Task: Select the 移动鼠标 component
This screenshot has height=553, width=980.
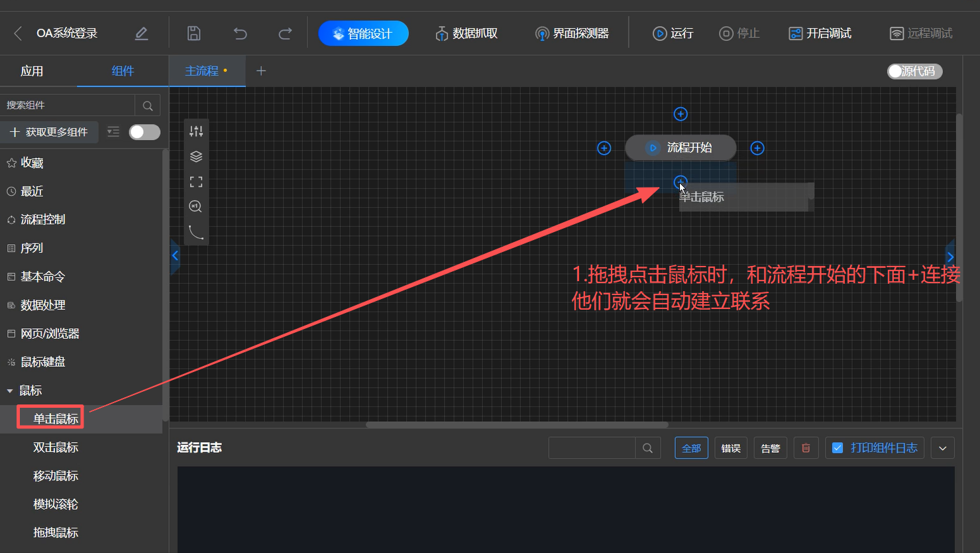Action: pos(81,476)
